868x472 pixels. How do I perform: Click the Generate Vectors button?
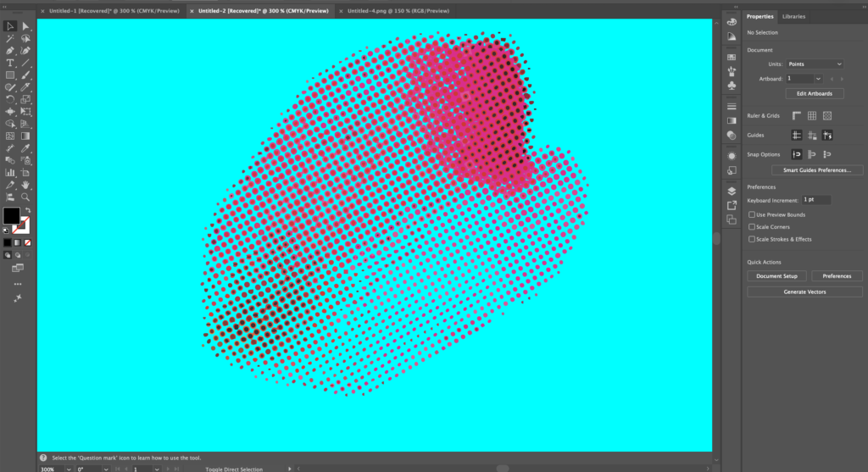point(804,292)
